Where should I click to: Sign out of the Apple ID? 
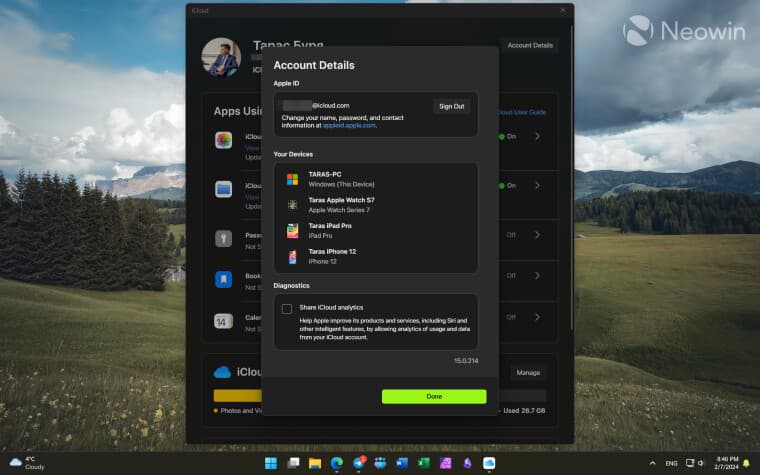(x=451, y=106)
